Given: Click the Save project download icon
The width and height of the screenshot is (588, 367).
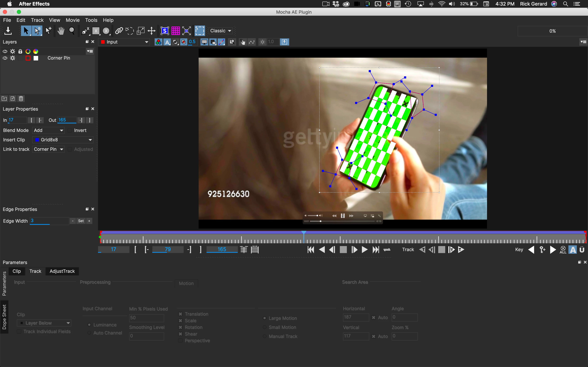Looking at the screenshot, I should [x=8, y=31].
